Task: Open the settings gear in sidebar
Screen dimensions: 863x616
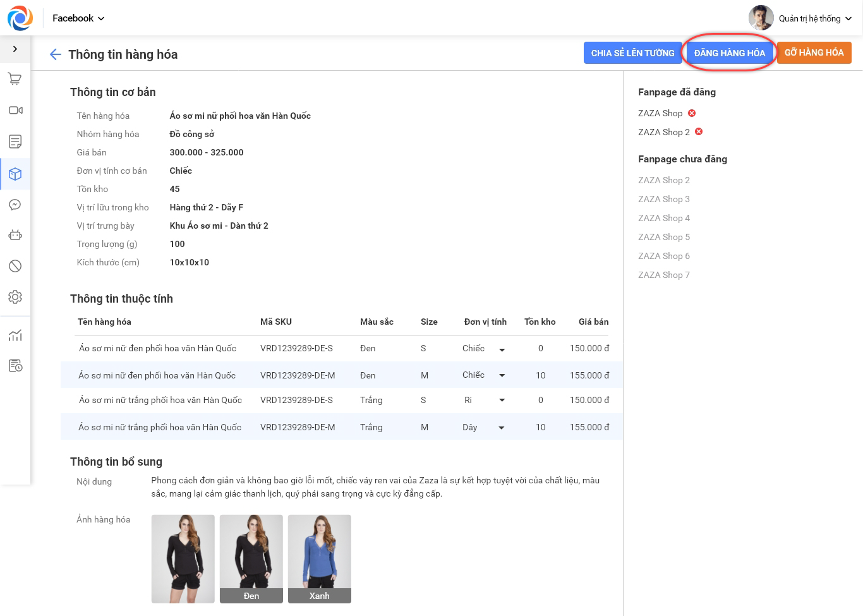Action: pyautogui.click(x=15, y=297)
